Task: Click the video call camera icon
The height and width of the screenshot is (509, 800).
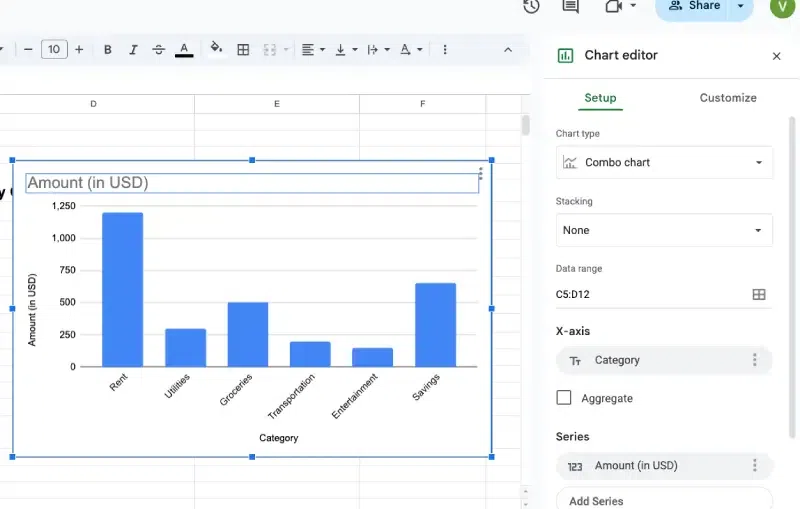Action: (614, 6)
